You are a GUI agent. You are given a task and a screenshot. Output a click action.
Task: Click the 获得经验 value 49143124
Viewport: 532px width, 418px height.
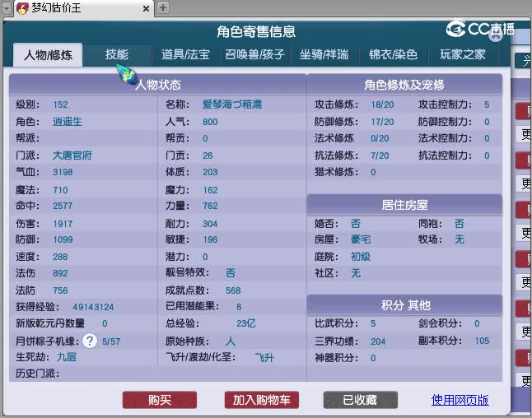93,307
